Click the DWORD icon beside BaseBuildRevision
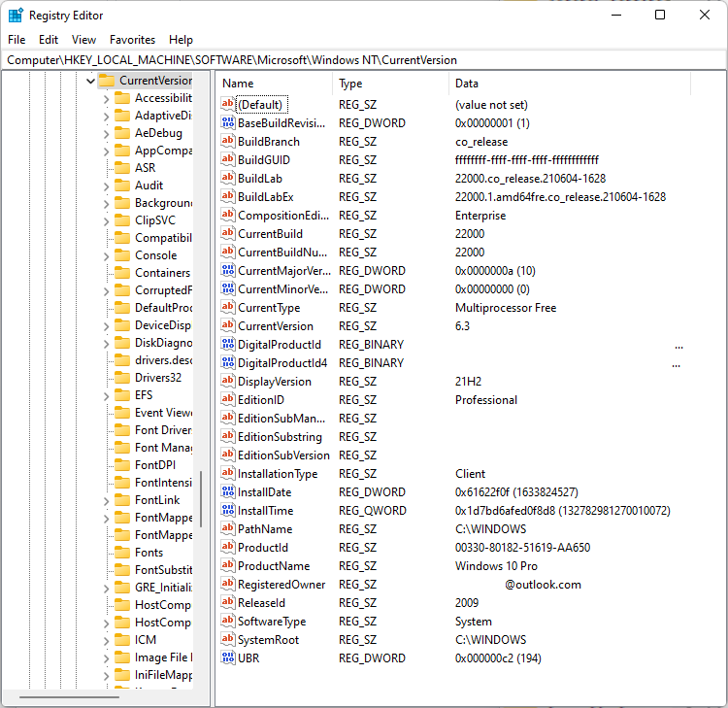728x708 pixels. click(x=227, y=122)
